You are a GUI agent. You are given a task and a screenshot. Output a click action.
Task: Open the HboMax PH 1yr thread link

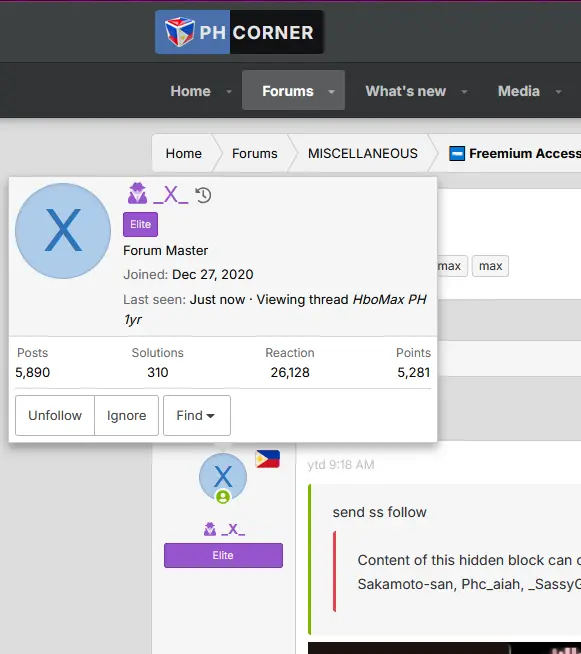pos(275,309)
